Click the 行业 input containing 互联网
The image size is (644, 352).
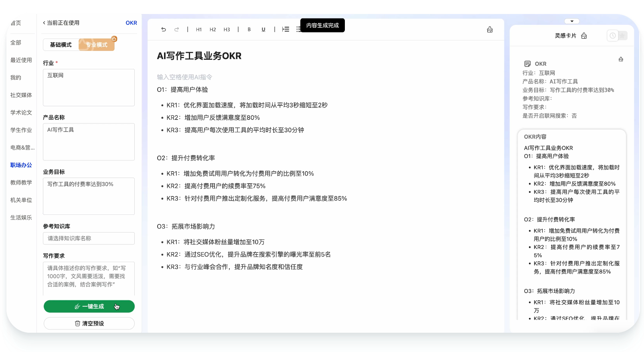coord(89,87)
